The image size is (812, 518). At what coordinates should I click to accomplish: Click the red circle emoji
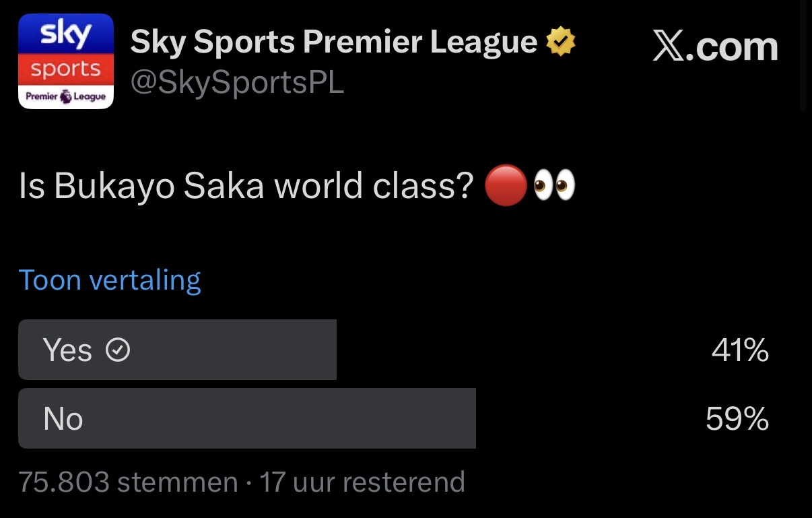point(505,187)
